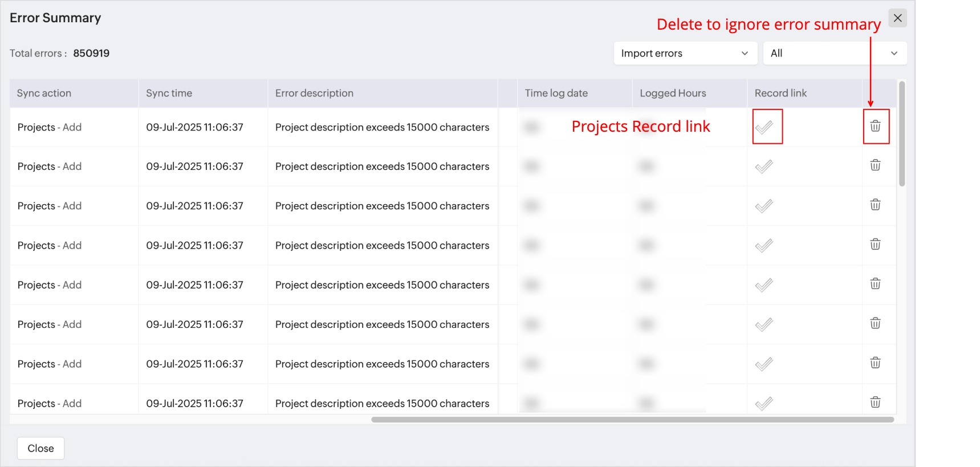The image size is (980, 467).
Task: Click the Close button at the bottom
Action: [x=40, y=448]
